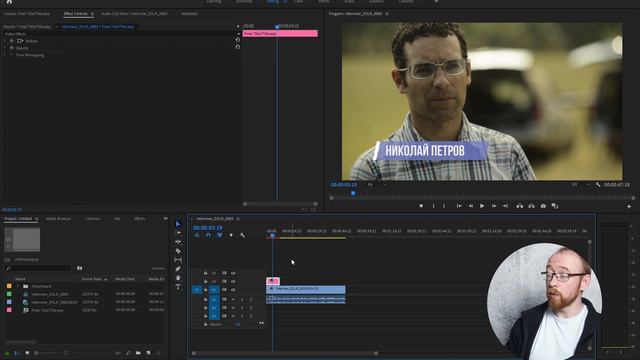
Task: Click the Comparison View button
Action: 555,206
